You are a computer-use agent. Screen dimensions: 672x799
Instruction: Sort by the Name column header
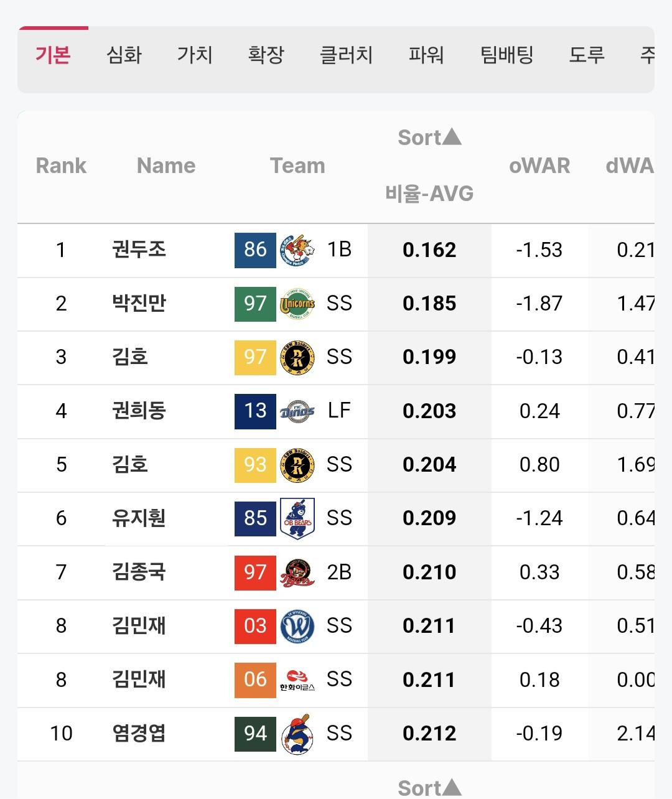click(166, 166)
